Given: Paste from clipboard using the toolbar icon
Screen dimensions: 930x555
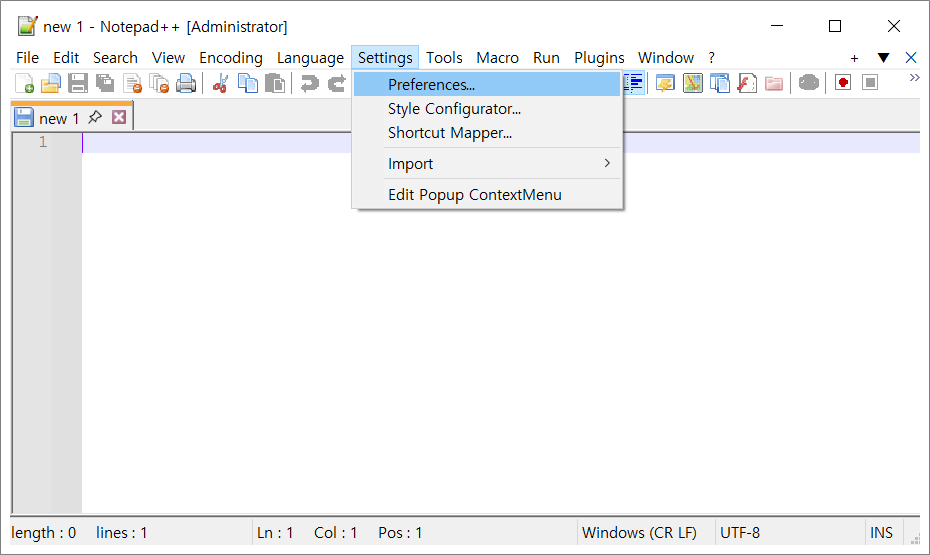Looking at the screenshot, I should point(275,84).
